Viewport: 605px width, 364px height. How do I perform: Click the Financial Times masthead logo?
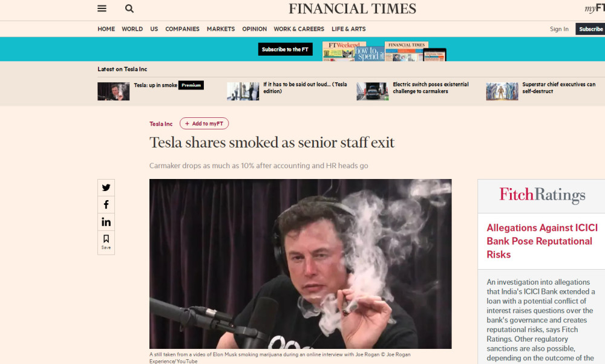[352, 9]
